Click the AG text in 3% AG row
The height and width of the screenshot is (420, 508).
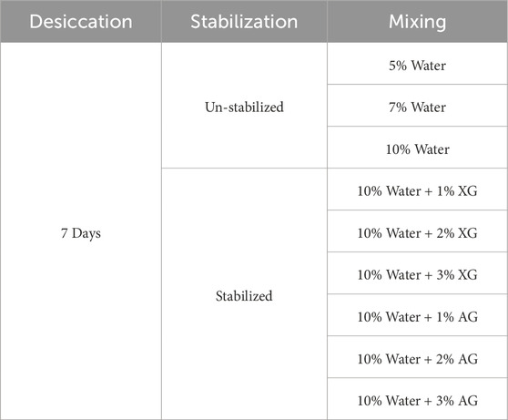pos(468,401)
